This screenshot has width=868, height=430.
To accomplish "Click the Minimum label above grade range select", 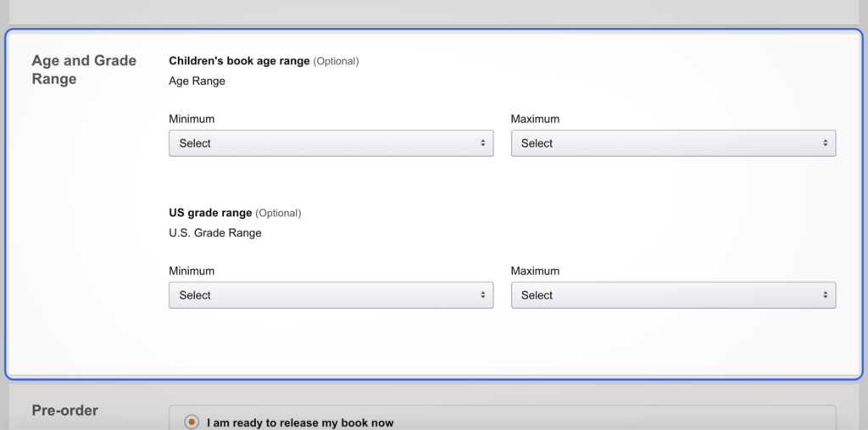I will 192,271.
